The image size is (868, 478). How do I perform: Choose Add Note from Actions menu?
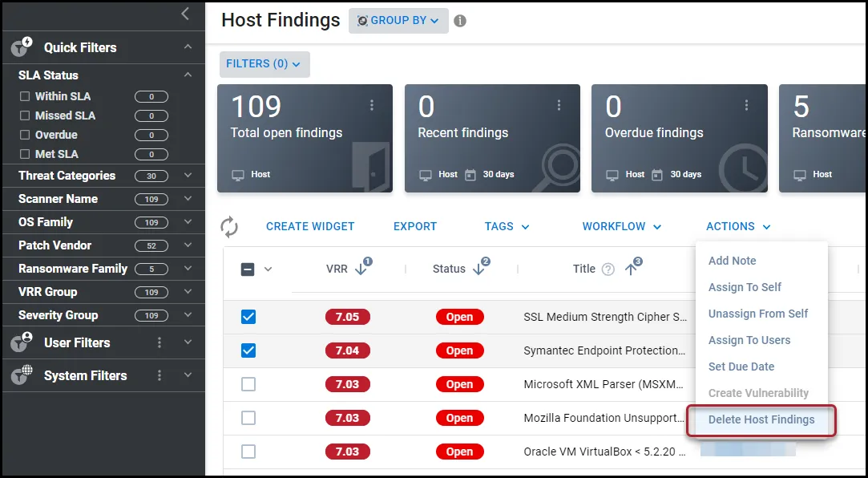click(732, 261)
